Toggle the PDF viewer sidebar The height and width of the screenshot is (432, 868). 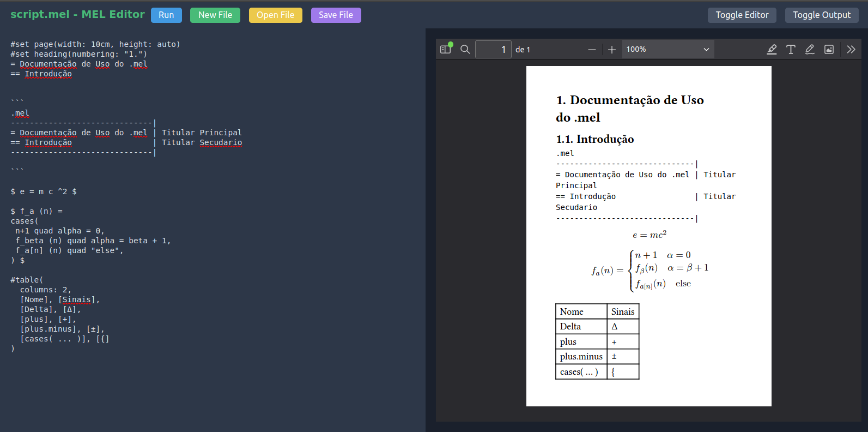coord(446,49)
